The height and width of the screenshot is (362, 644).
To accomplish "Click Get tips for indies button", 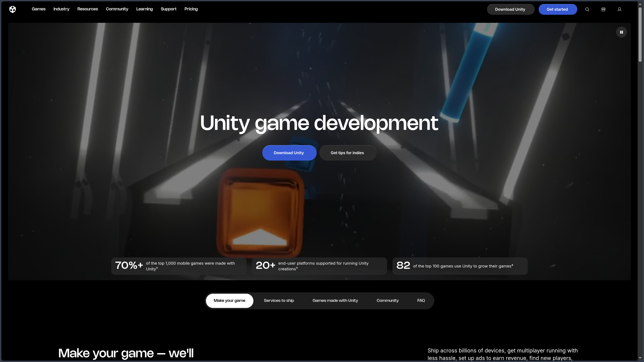I will [348, 153].
